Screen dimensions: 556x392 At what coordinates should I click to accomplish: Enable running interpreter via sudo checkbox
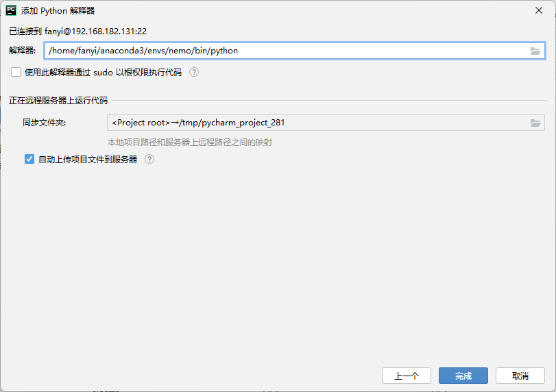[16, 73]
